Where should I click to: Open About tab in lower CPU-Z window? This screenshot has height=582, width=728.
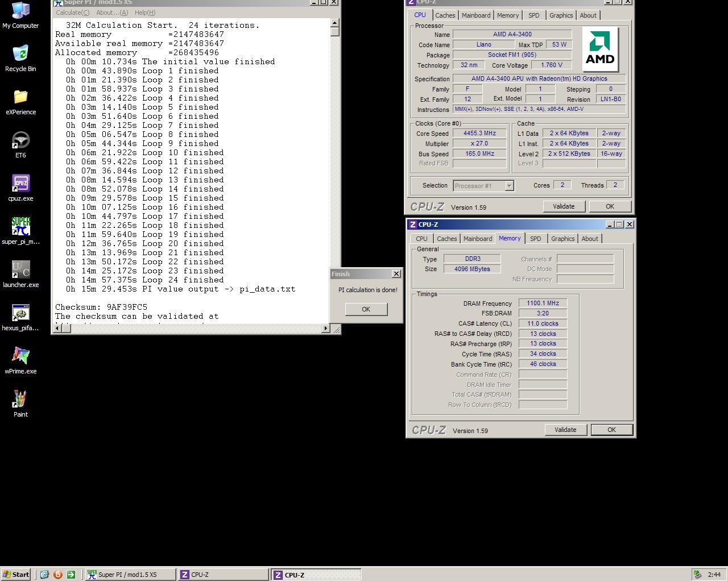[x=590, y=239]
